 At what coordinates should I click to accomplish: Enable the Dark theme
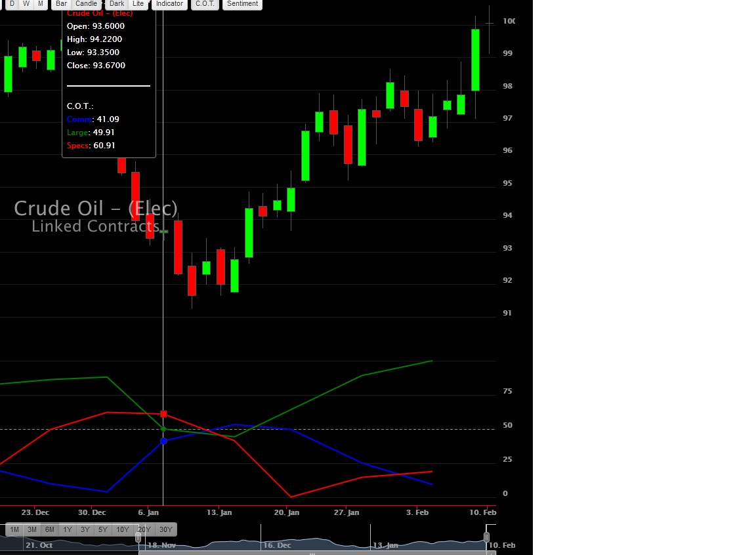coord(116,4)
